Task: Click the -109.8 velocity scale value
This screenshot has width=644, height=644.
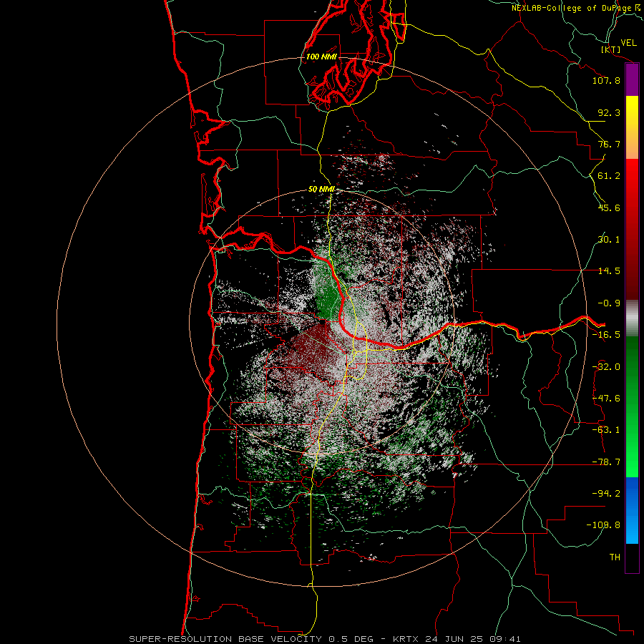Action: 603,525
